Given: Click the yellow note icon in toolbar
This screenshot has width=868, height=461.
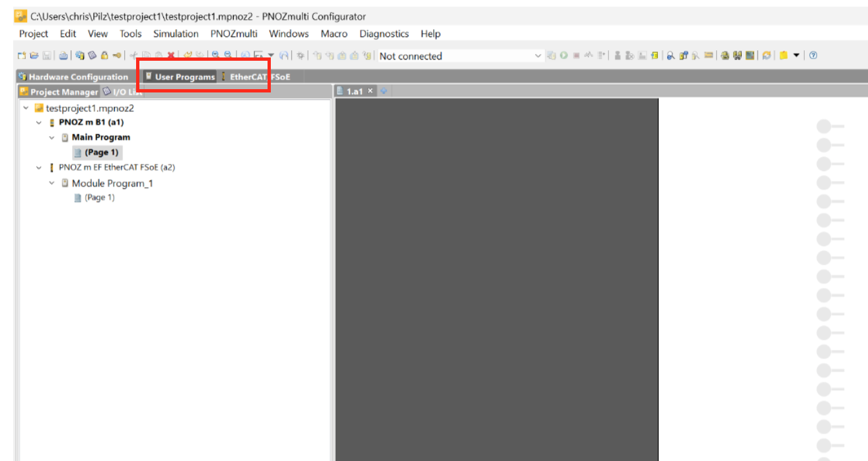Looking at the screenshot, I should point(783,55).
